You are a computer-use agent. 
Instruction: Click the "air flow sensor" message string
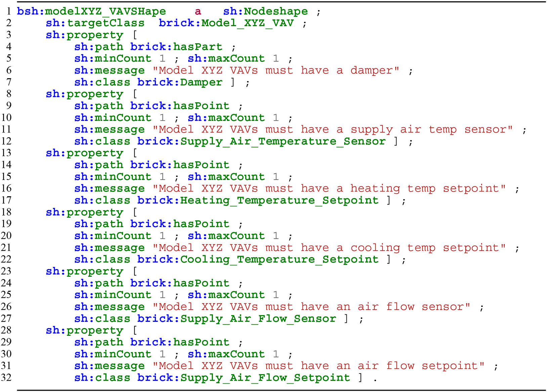coord(311,307)
